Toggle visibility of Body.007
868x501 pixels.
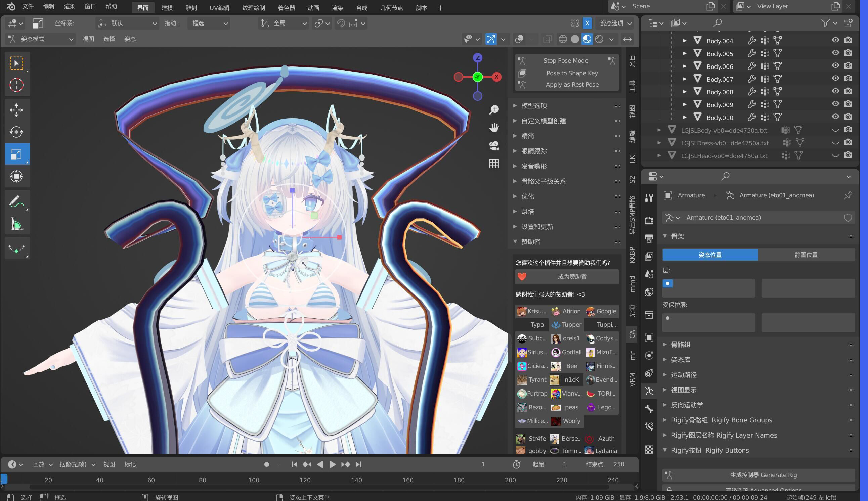(x=836, y=78)
